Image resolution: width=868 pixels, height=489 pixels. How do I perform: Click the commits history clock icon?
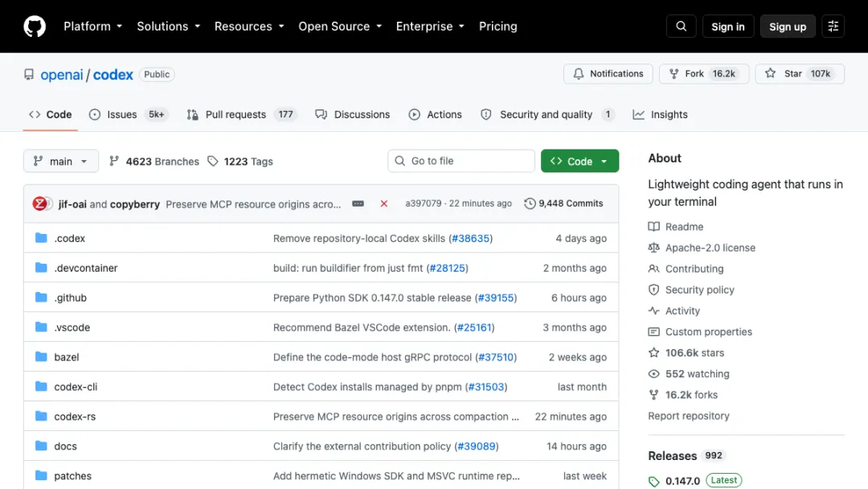tap(530, 203)
